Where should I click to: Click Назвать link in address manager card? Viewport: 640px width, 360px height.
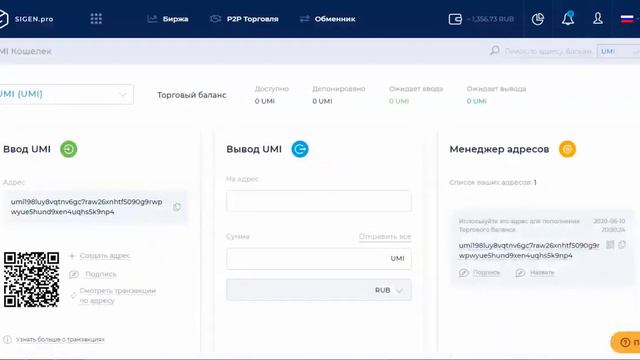pos(542,272)
